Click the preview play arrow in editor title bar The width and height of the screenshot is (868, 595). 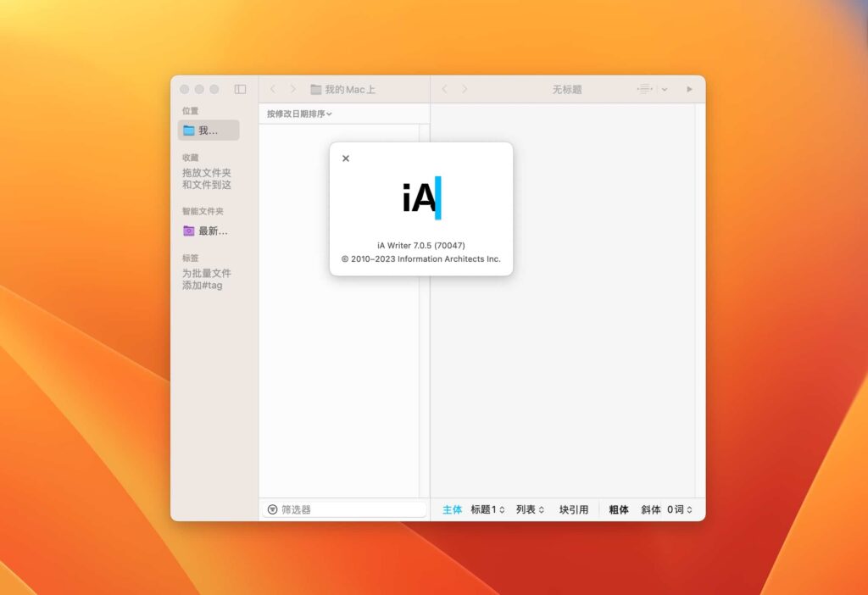[689, 89]
